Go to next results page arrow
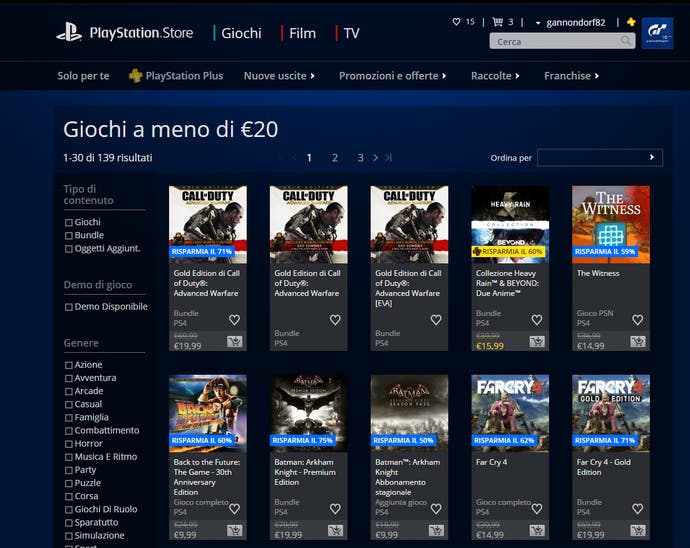The image size is (690, 548). pyautogui.click(x=375, y=158)
